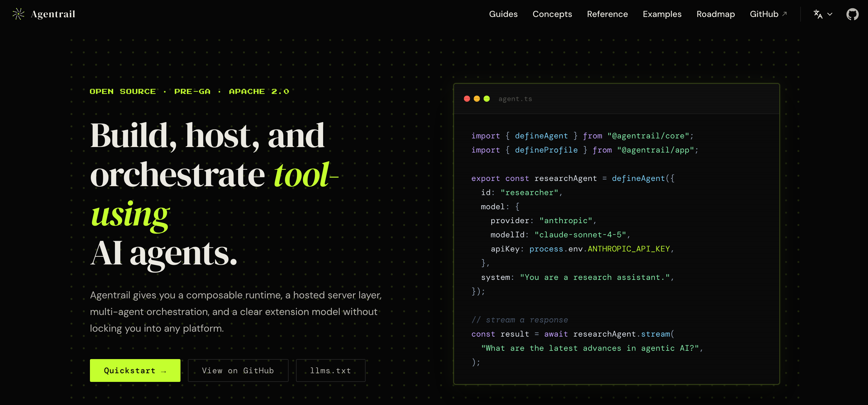Screen dimensions: 868x405
Task: Click the yellow window dot in code panel
Action: [x=477, y=99]
